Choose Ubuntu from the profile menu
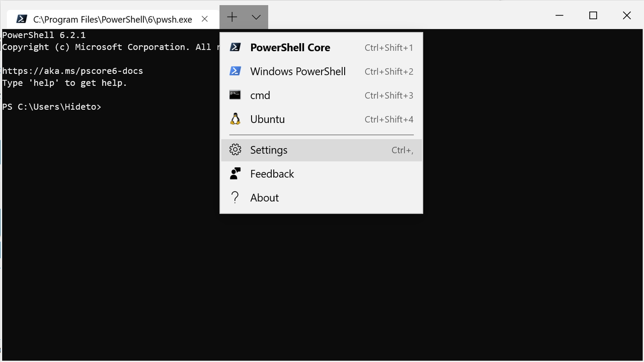The image size is (644, 362). tap(267, 119)
